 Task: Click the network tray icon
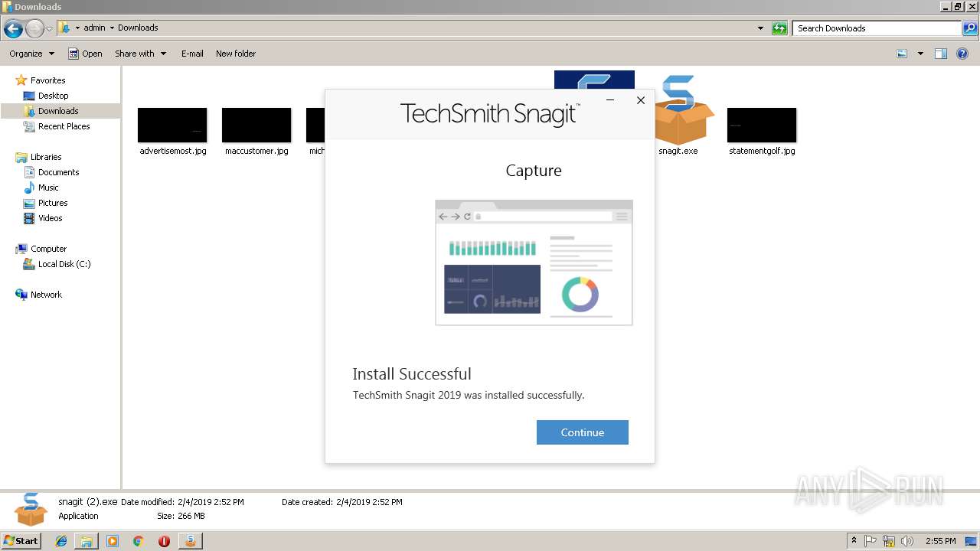(889, 541)
